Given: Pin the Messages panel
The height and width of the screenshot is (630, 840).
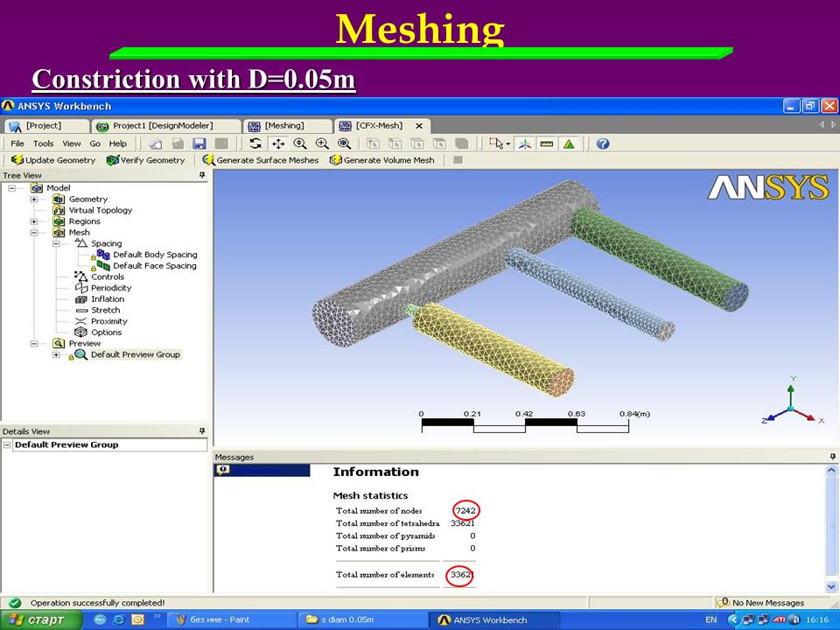Looking at the screenshot, I should click(x=832, y=457).
